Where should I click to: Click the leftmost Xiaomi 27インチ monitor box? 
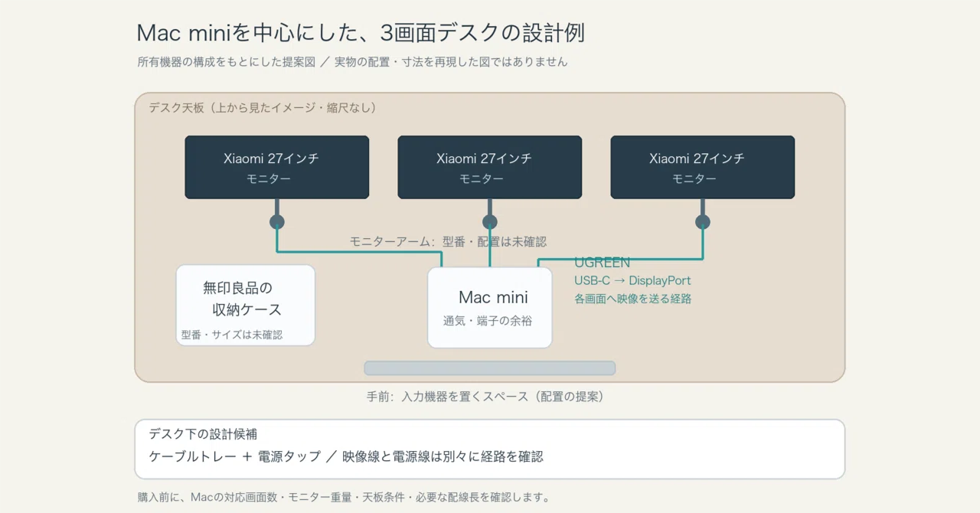(277, 168)
